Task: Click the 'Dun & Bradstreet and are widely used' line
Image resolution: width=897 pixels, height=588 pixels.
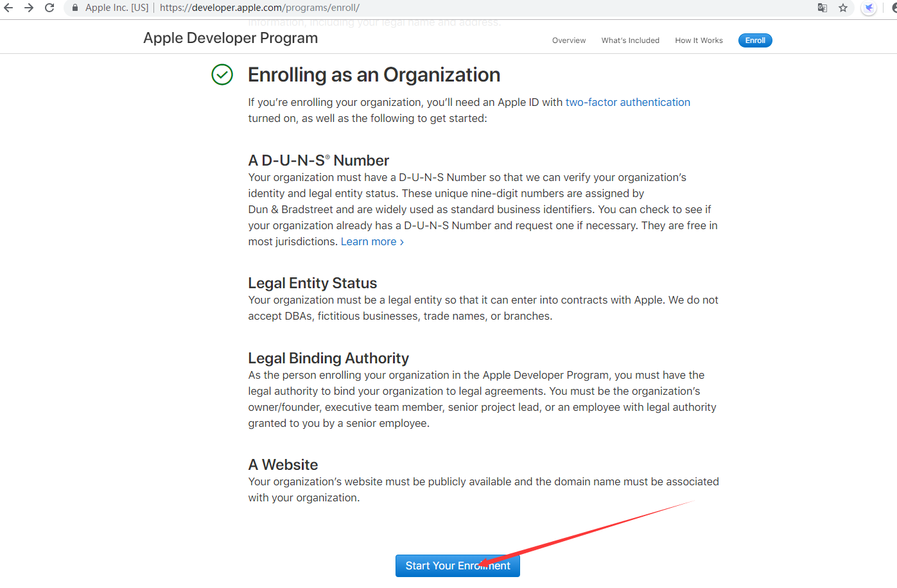Action: pyautogui.click(x=480, y=209)
